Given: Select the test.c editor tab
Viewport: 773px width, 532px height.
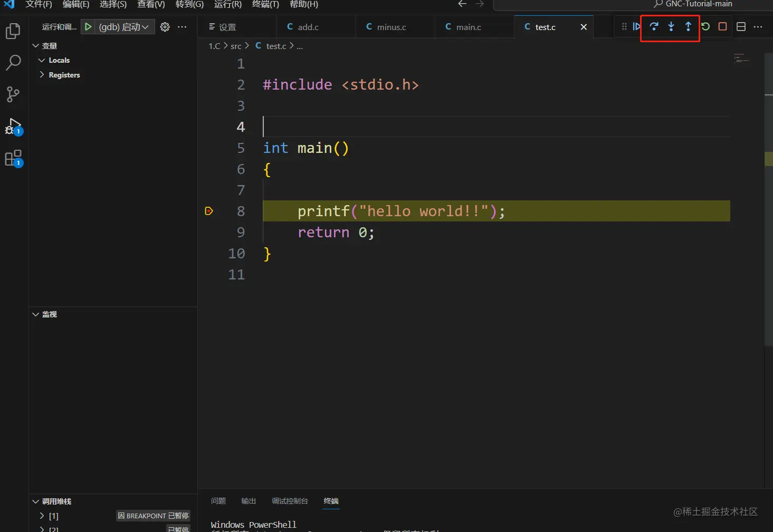Looking at the screenshot, I should click(553, 27).
